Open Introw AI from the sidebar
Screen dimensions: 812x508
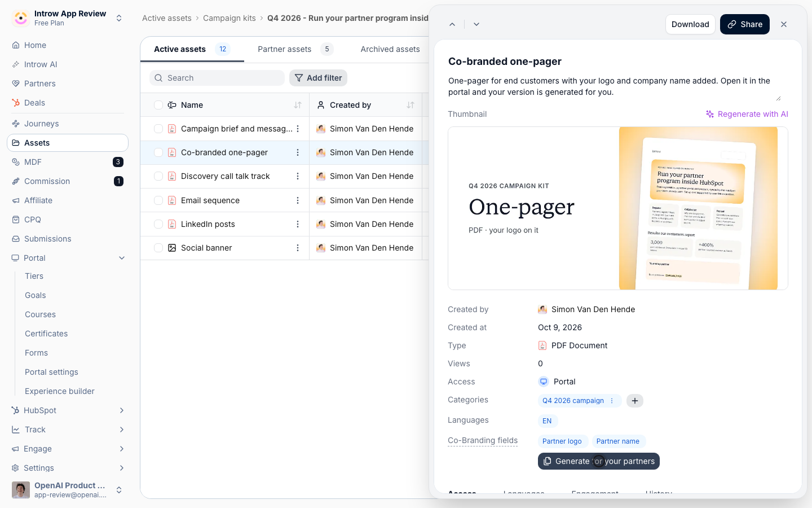click(68, 64)
